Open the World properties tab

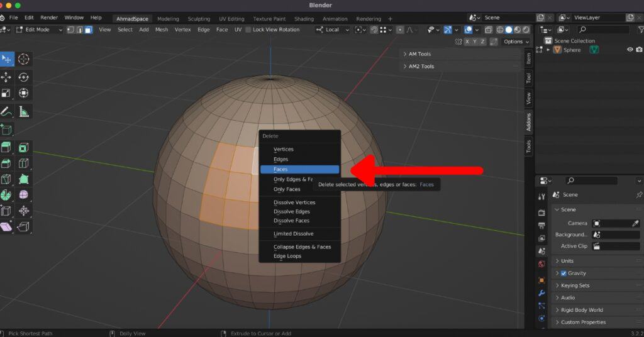[x=541, y=264]
